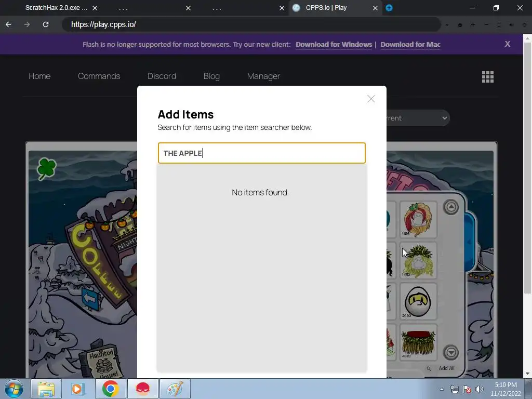This screenshot has width=532, height=399.
Task: Open Paint from the taskbar
Action: click(x=175, y=389)
